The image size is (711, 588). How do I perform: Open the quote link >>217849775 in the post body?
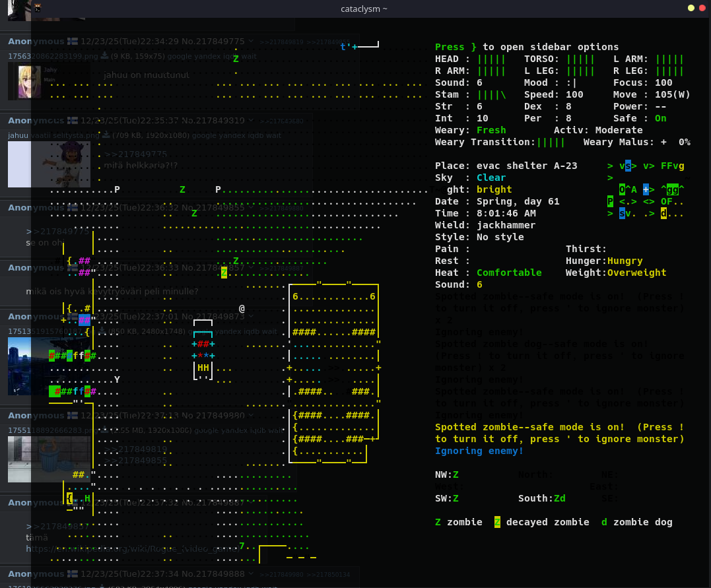pyautogui.click(x=135, y=154)
